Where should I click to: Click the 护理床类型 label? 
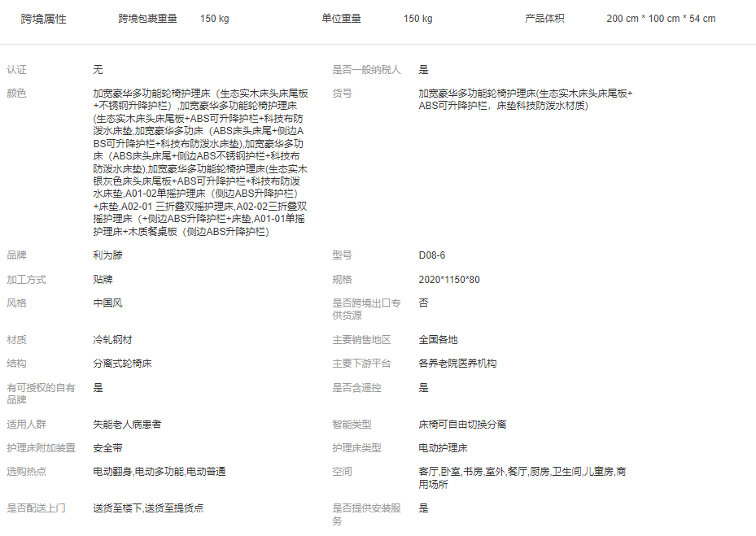point(356,448)
